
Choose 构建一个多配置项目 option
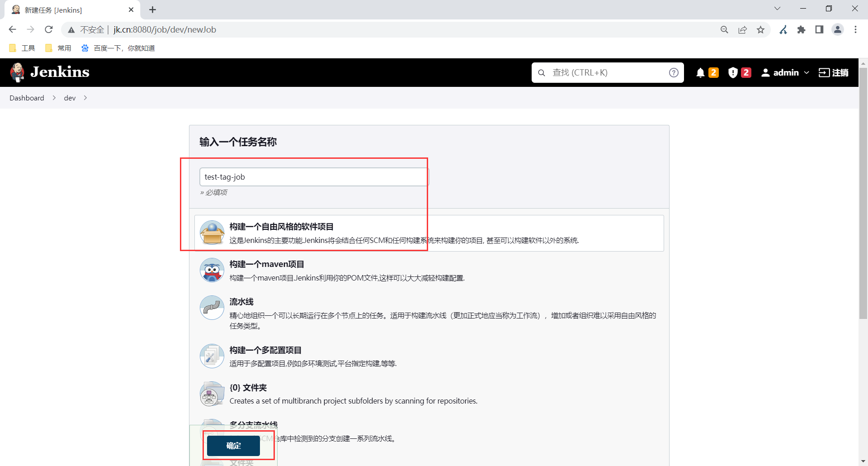tap(429, 357)
